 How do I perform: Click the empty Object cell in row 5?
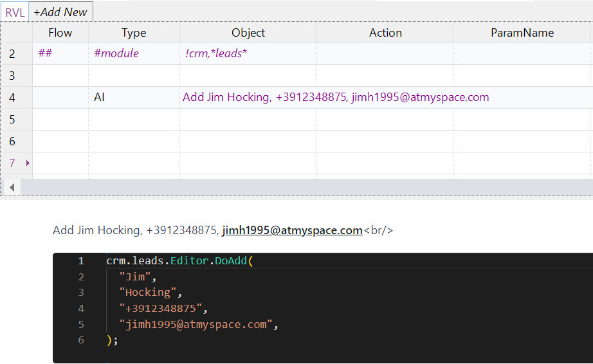tap(248, 120)
